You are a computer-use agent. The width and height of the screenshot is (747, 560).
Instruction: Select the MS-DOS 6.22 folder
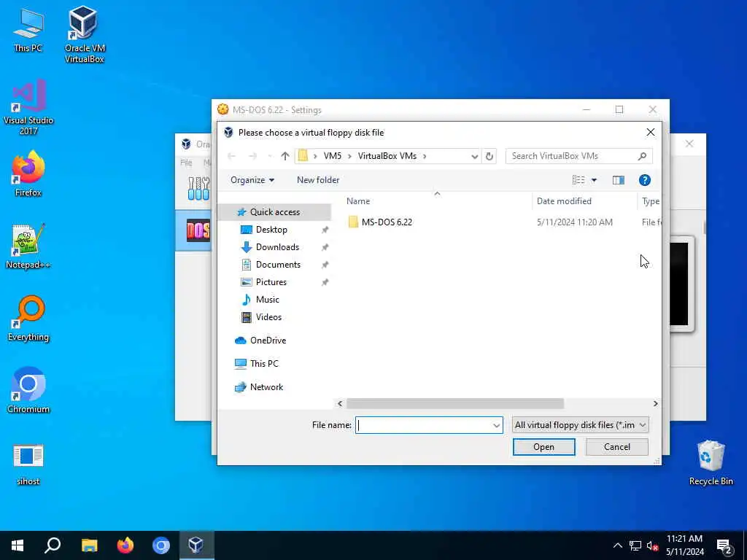(387, 222)
